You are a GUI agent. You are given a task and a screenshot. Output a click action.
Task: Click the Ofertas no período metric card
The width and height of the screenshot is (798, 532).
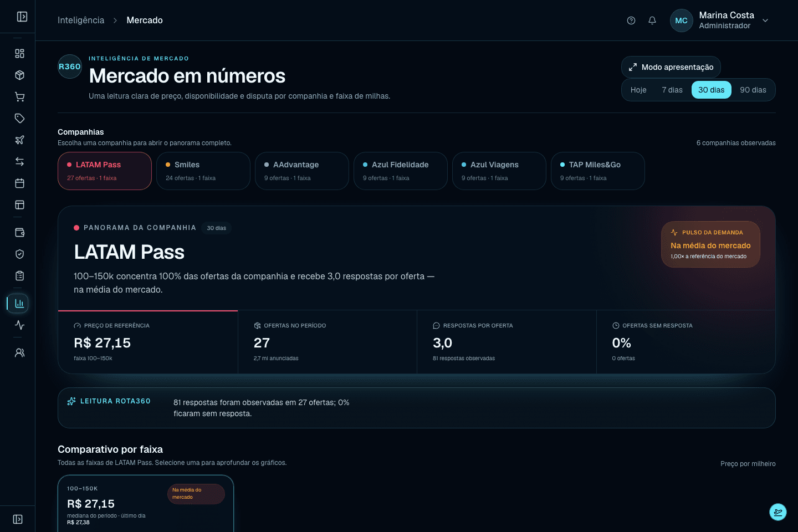click(328, 342)
